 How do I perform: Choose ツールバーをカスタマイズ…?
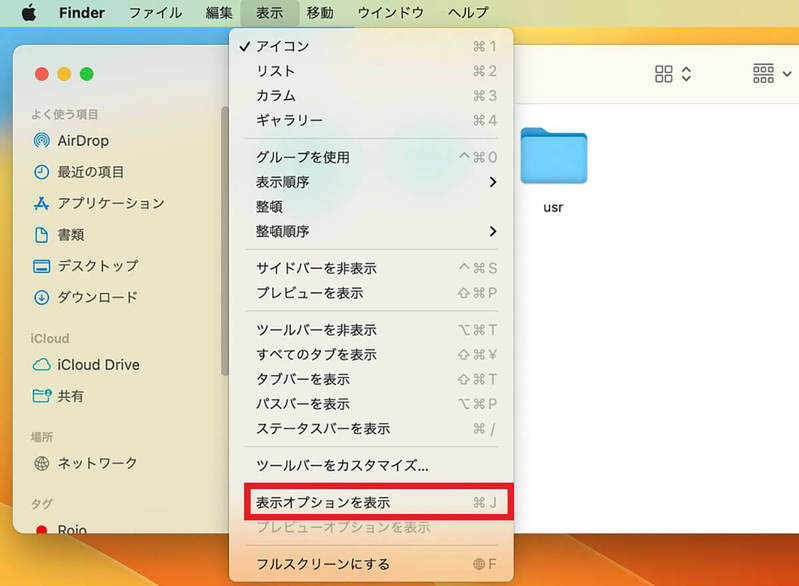371,465
